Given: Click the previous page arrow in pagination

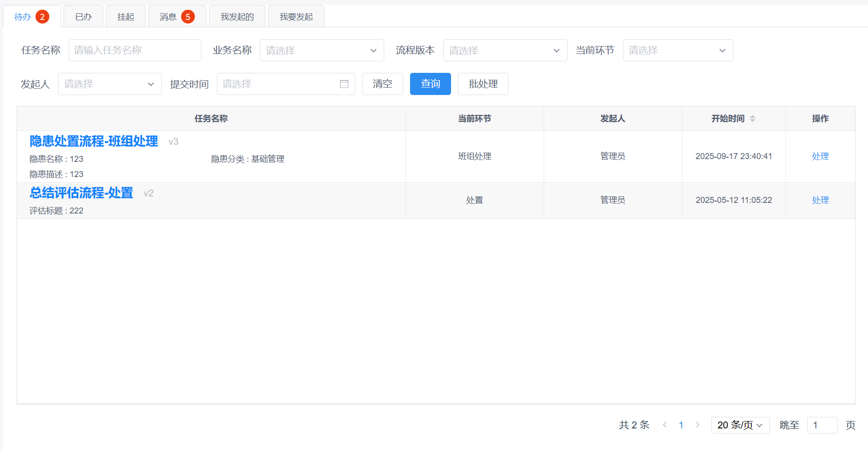Looking at the screenshot, I should click(x=664, y=425).
